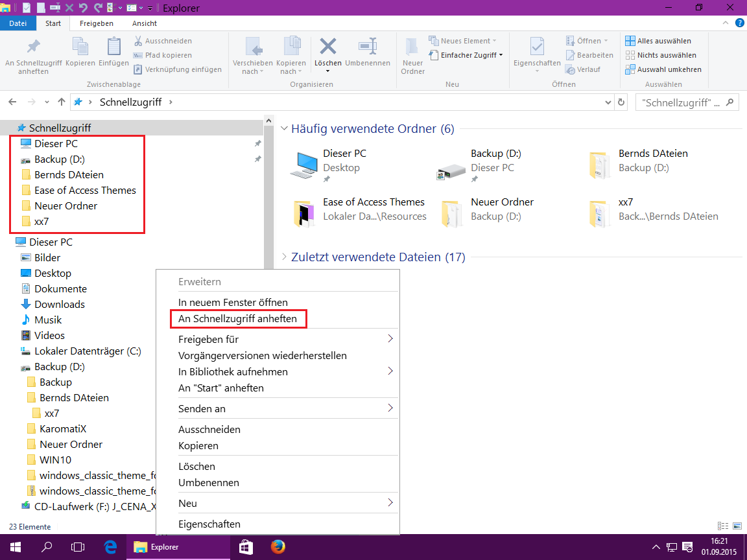Click Verknüpfung einfügen in ribbon
This screenshot has width=747, height=560.
tap(177, 69)
